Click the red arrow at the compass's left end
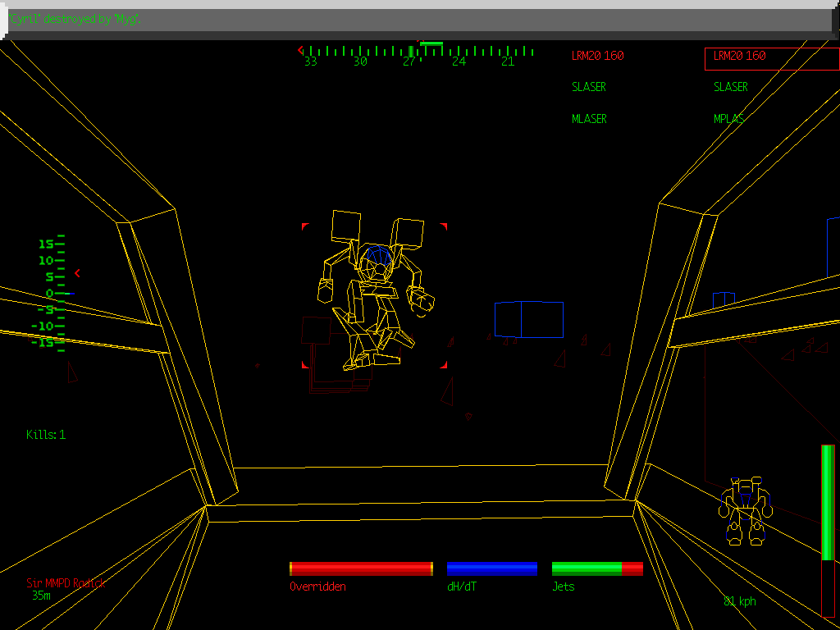Image resolution: width=840 pixels, height=630 pixels. pyautogui.click(x=301, y=50)
